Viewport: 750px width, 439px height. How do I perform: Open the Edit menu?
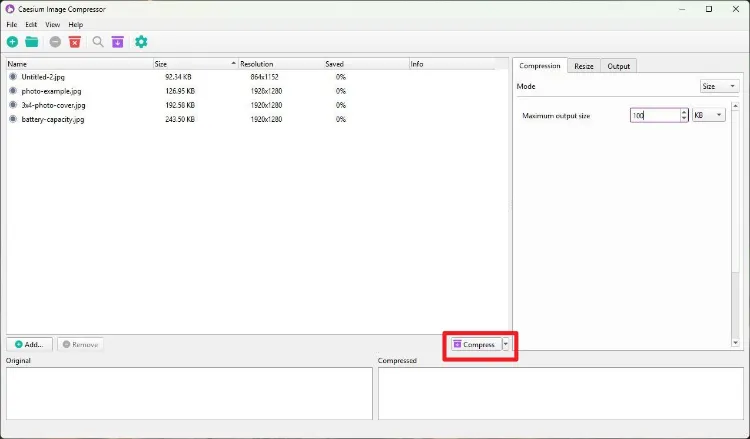pyautogui.click(x=31, y=24)
